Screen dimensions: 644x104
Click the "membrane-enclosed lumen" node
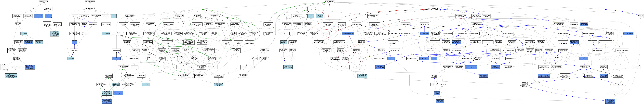coord(96,16)
